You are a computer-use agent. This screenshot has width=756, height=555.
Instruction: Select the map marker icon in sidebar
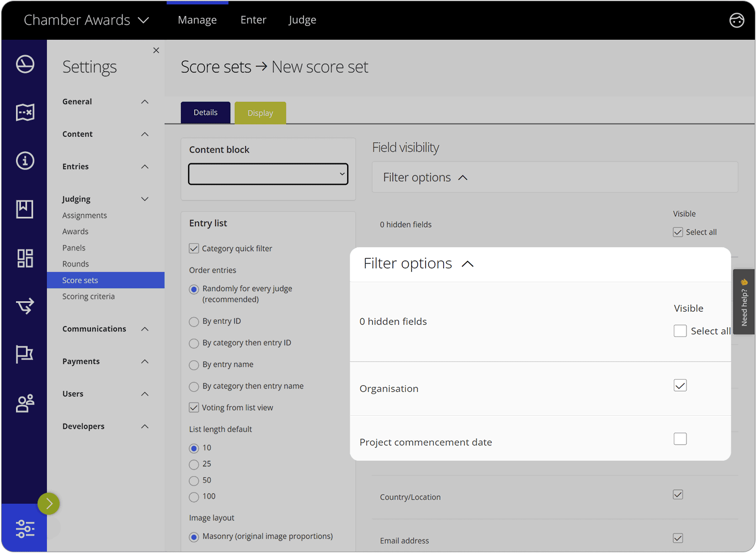click(x=25, y=112)
